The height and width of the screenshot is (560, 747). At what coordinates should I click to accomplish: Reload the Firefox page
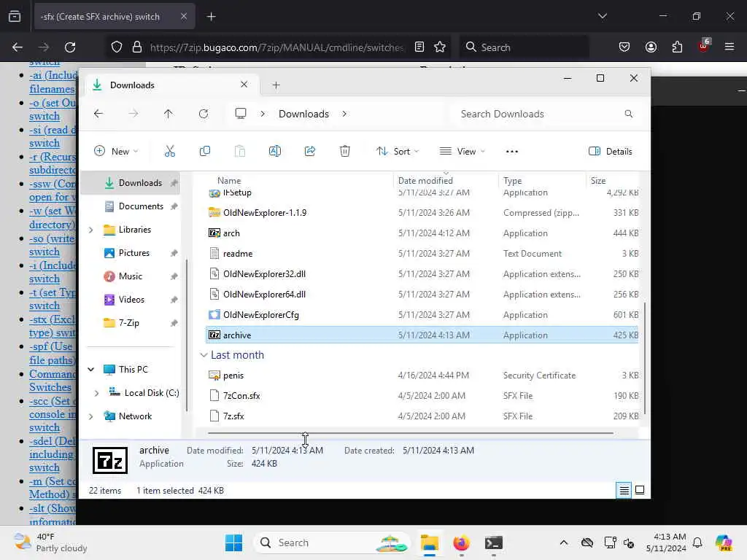click(x=70, y=47)
